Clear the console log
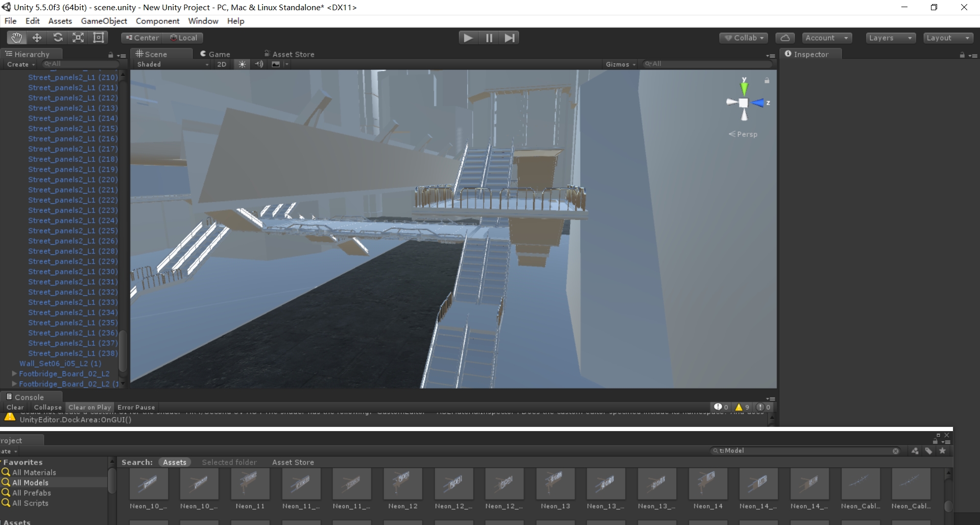The height and width of the screenshot is (525, 980). point(15,408)
